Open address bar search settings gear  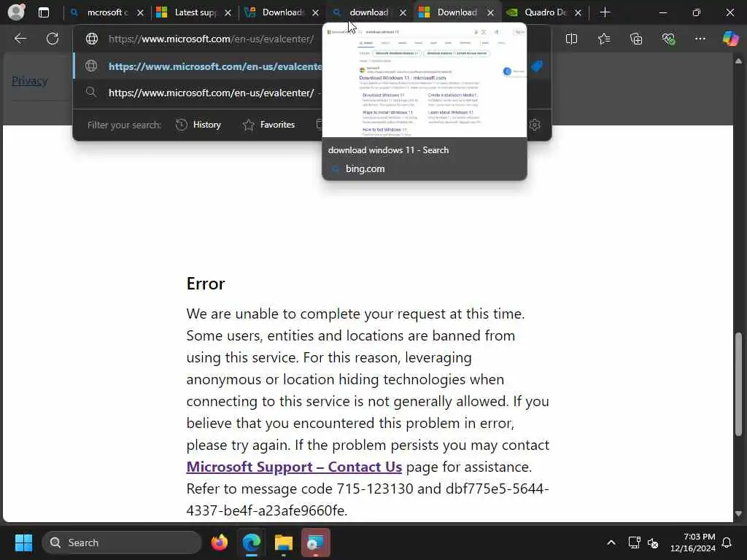tap(535, 125)
